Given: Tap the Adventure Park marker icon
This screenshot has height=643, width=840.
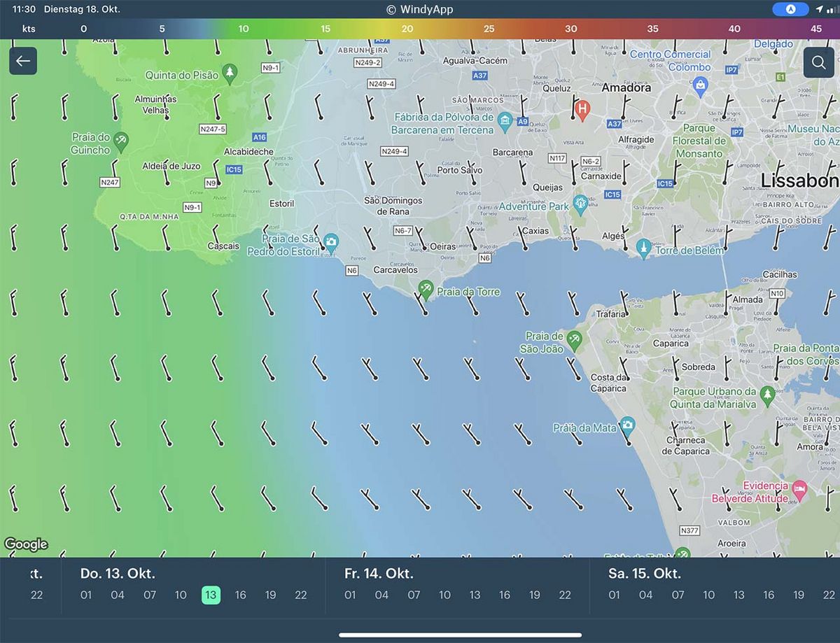Looking at the screenshot, I should tap(580, 204).
